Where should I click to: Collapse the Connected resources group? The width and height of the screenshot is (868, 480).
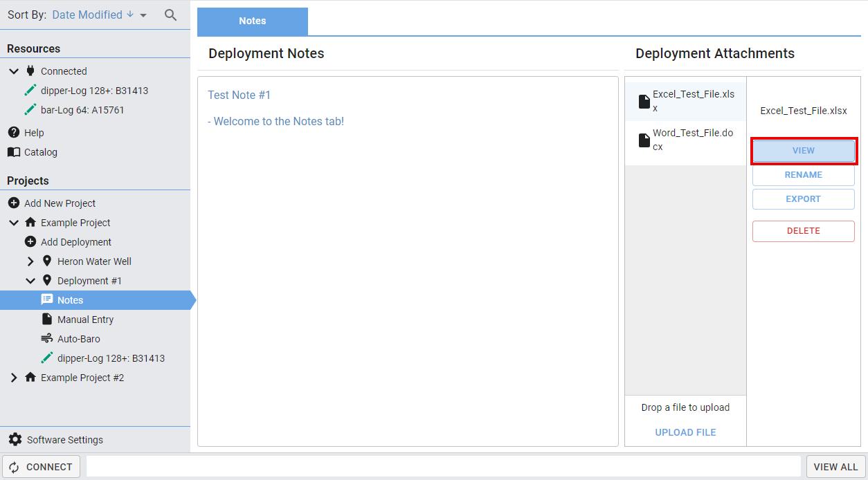pos(14,71)
